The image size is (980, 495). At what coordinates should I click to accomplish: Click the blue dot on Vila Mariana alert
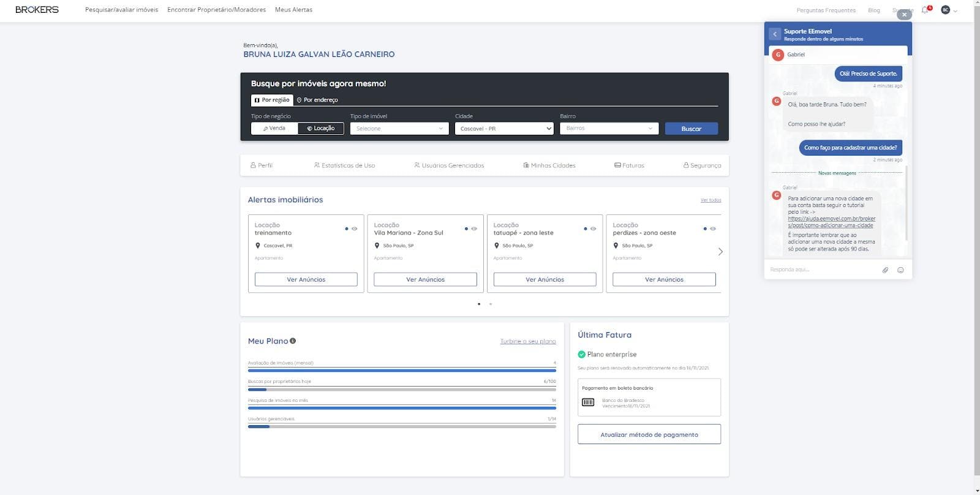click(x=466, y=229)
